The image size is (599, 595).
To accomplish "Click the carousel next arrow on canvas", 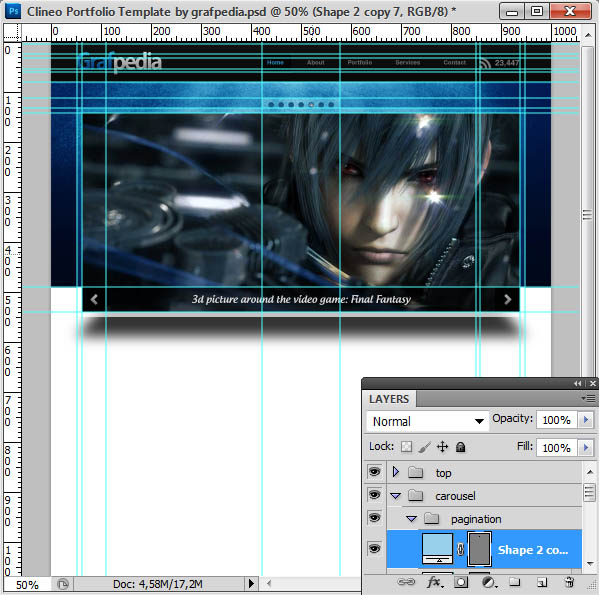I will [x=507, y=299].
